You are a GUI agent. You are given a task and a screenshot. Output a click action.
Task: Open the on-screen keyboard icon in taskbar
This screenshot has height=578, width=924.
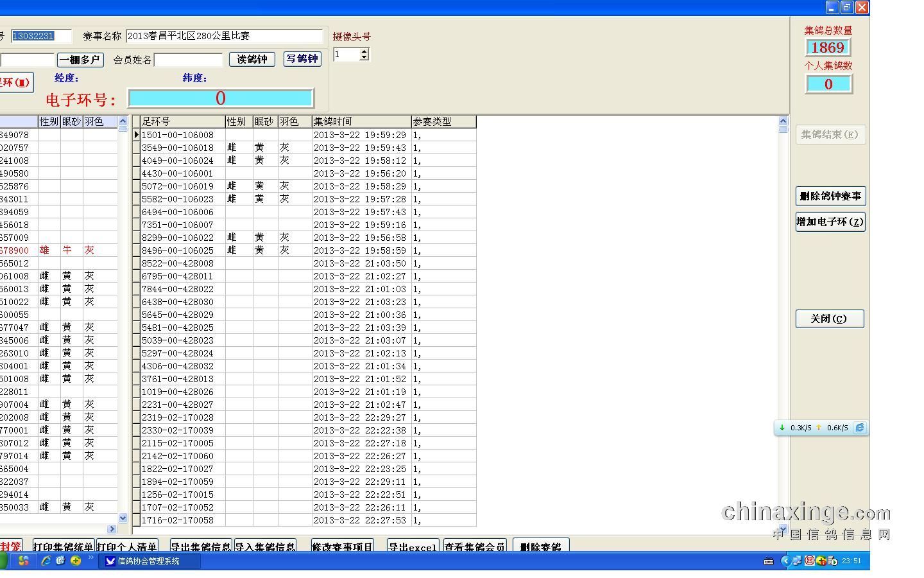point(769,561)
